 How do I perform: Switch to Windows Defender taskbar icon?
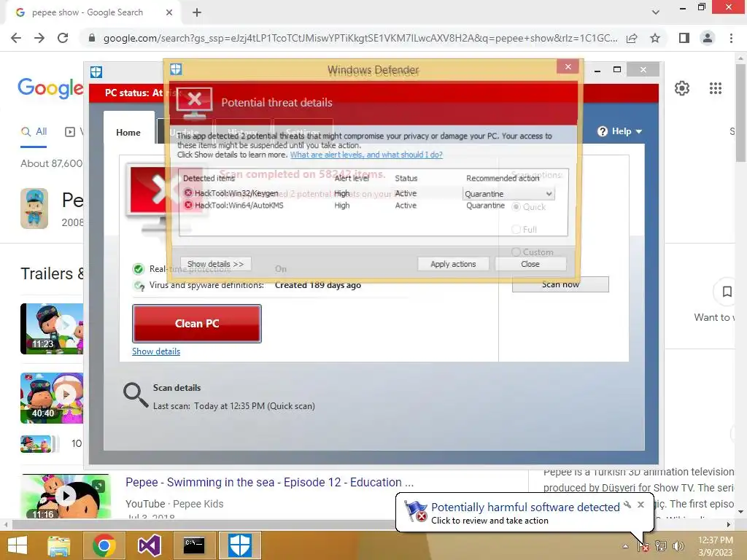pyautogui.click(x=239, y=545)
